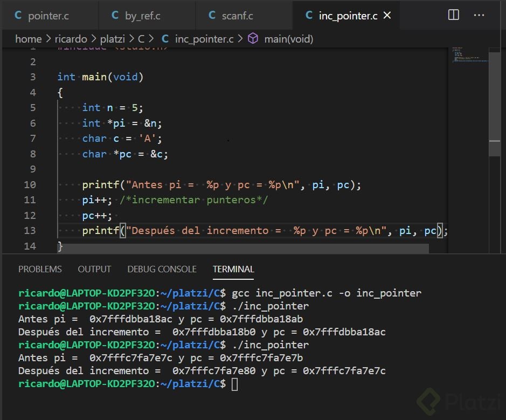Place cursor on the pi++ code line

pyautogui.click(x=97, y=200)
